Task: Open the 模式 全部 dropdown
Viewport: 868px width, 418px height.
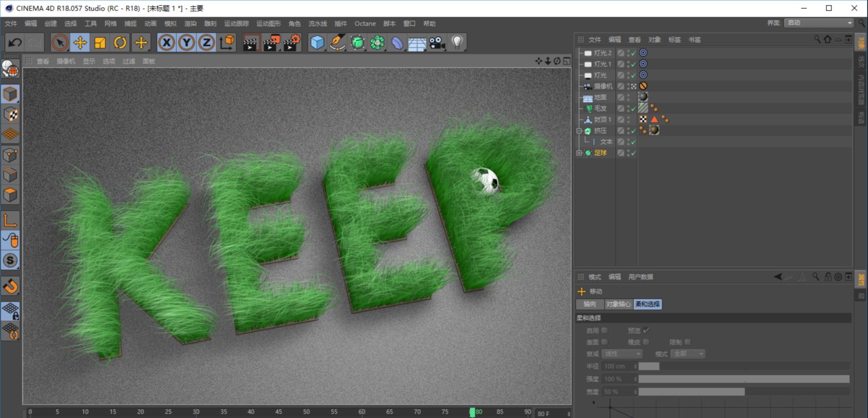Action: [688, 354]
